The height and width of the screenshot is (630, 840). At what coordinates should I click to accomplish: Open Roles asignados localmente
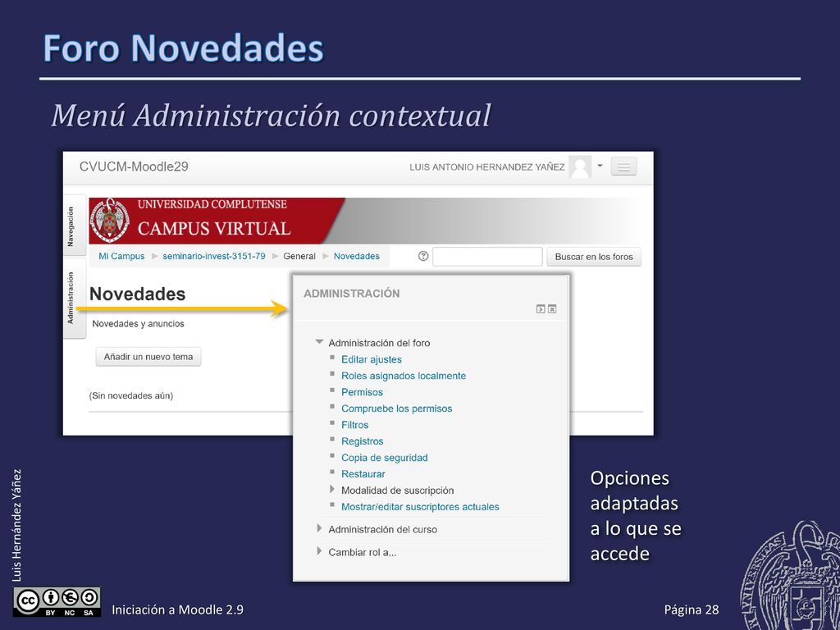point(404,376)
